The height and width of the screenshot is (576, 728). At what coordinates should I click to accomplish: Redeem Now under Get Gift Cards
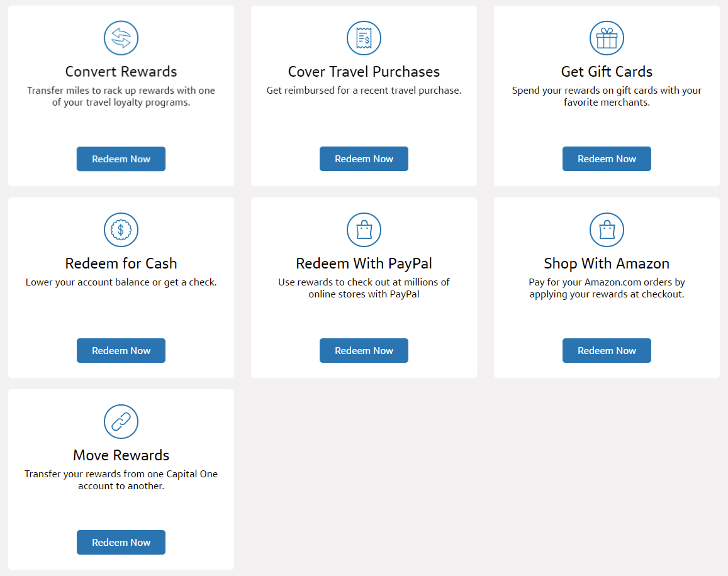click(x=607, y=158)
